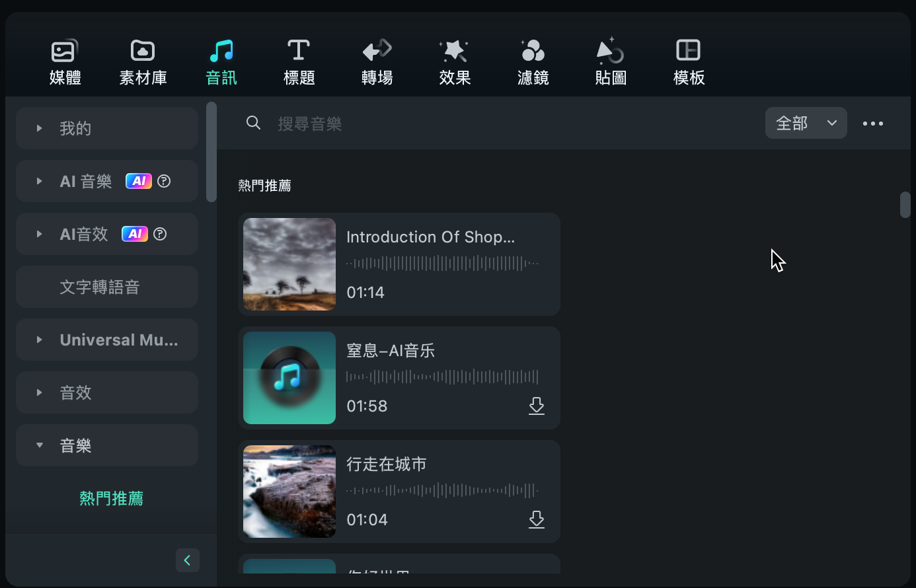Click the 熱門推薦 section heading

pos(264,186)
